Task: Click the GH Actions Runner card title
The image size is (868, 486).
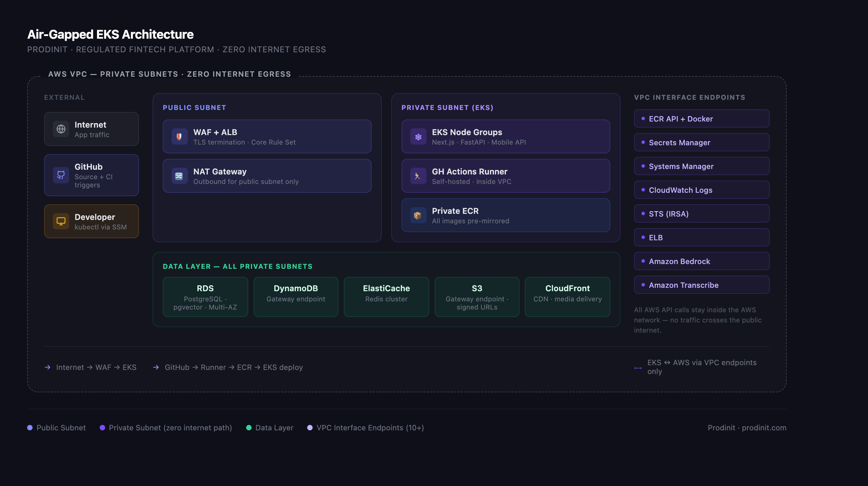Action: pyautogui.click(x=470, y=171)
